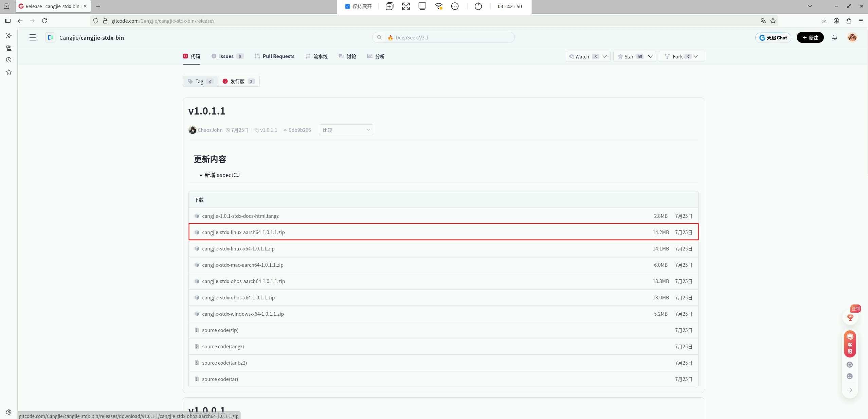Toggle Watch on the repository

(582, 56)
